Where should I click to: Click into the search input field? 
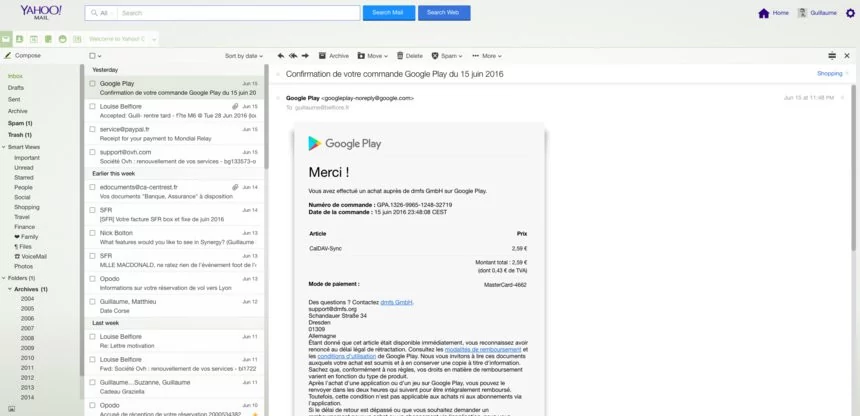(239, 13)
